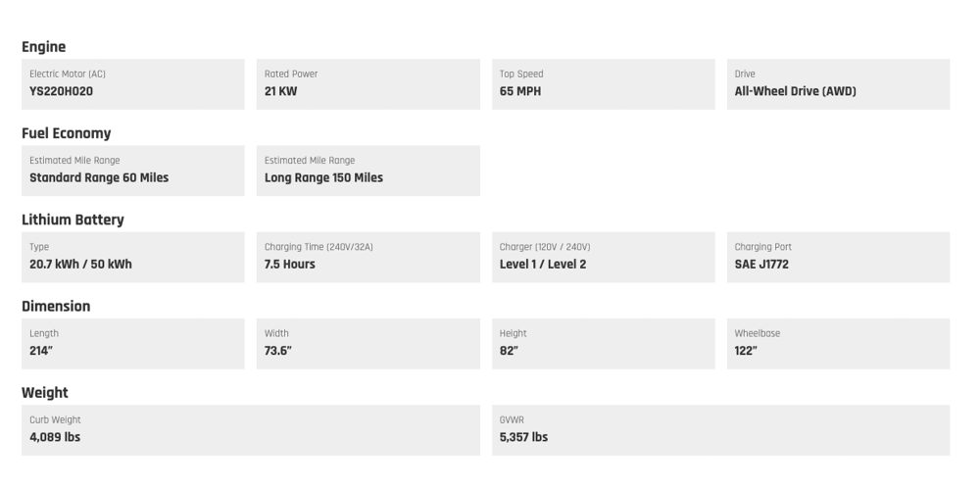
Task: Click the Charging Port SAE J1772 cell
Action: point(838,257)
